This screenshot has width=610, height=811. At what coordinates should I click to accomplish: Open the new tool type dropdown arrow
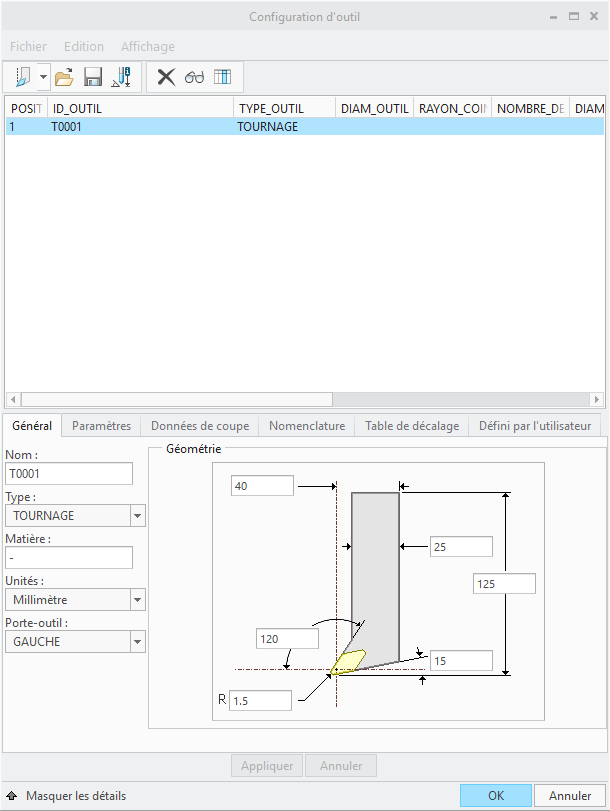point(43,77)
